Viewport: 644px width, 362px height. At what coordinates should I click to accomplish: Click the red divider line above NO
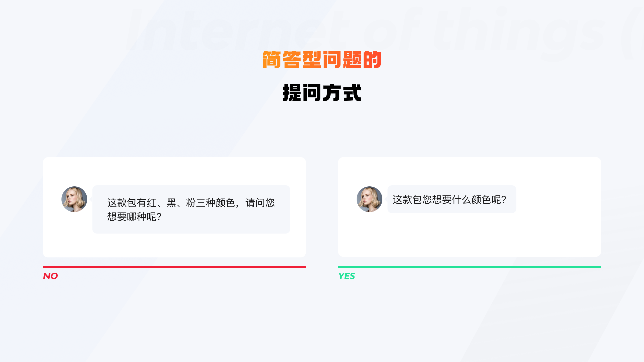pyautogui.click(x=174, y=267)
